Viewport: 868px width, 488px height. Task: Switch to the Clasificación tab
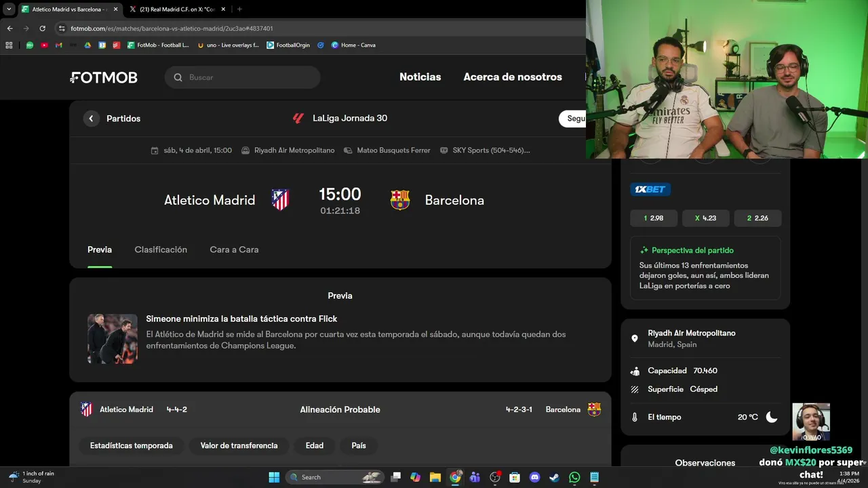tap(161, 249)
